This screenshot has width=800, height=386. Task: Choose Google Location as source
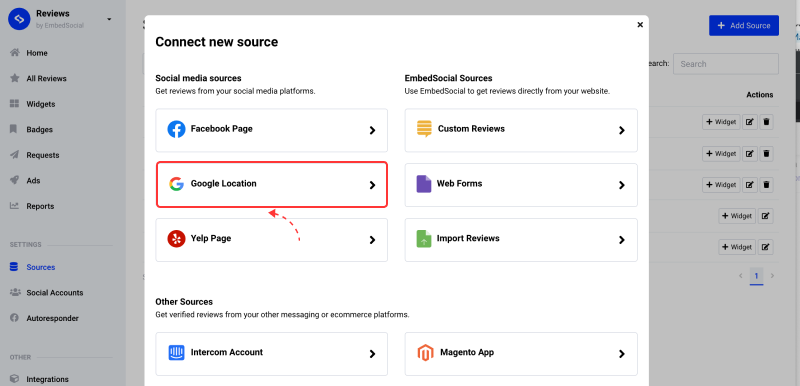tap(271, 185)
